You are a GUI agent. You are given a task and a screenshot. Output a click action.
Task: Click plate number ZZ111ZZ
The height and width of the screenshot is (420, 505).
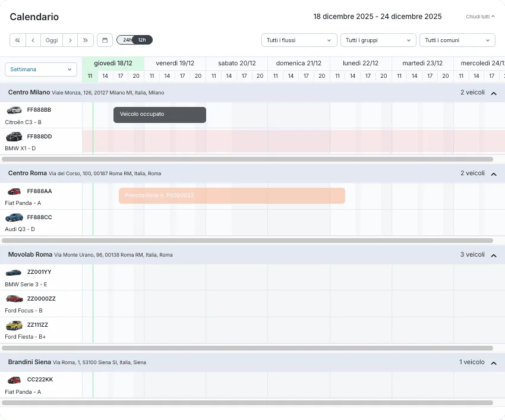point(37,325)
